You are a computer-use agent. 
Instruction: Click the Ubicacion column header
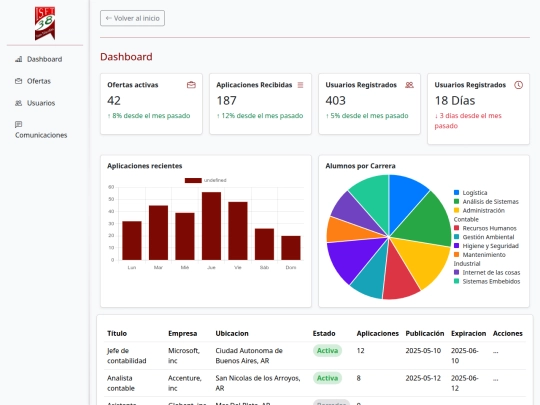click(x=232, y=333)
